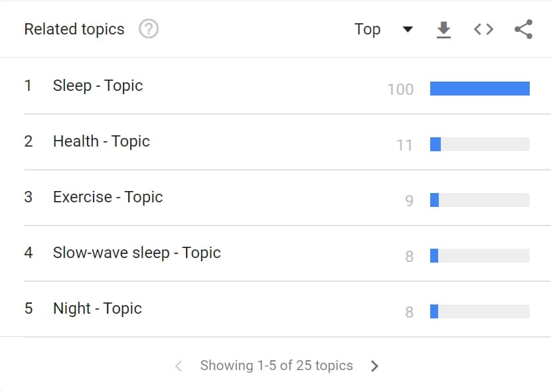This screenshot has width=551, height=392.
Task: Download the related topics CSV
Action: coord(443,29)
